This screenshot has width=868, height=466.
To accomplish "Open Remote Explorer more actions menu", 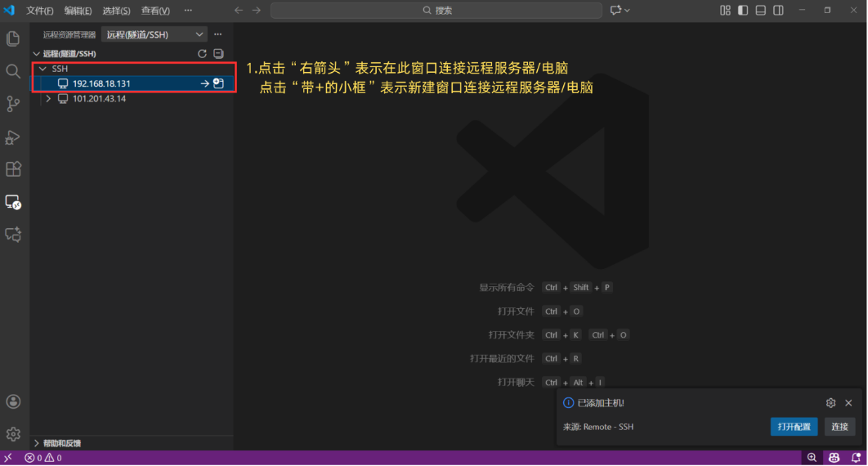I will [218, 34].
